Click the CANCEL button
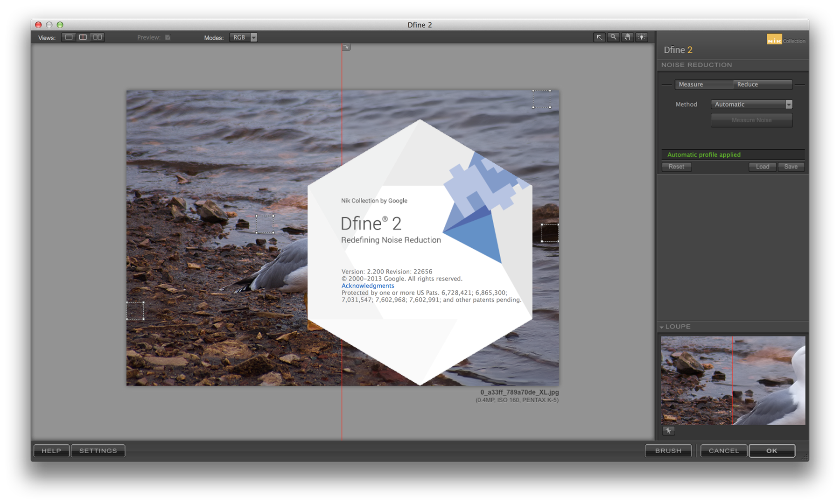 [724, 451]
